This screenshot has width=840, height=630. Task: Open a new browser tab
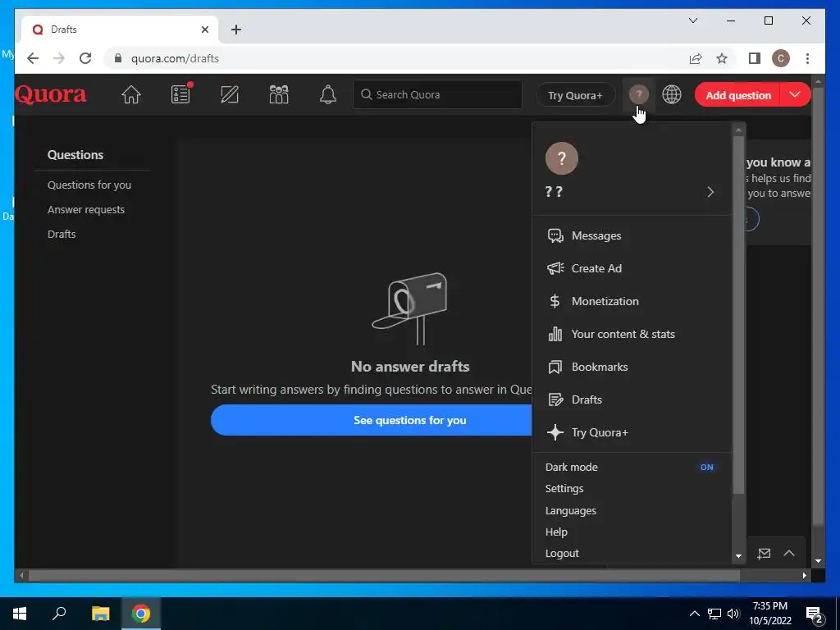click(236, 30)
